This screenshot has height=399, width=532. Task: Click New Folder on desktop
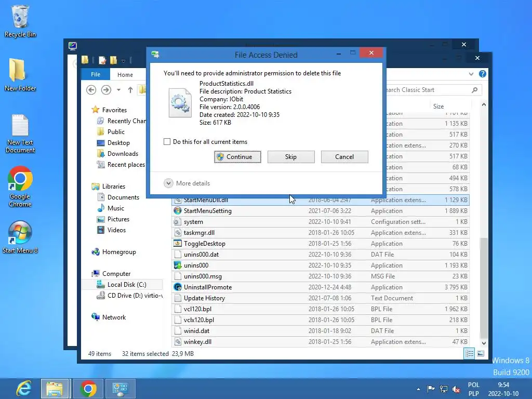[x=20, y=75]
